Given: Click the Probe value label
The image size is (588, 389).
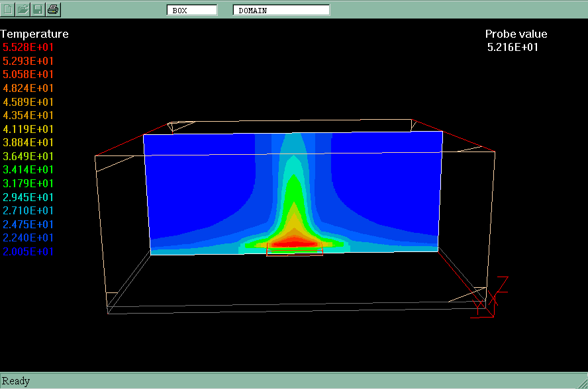Looking at the screenshot, I should point(516,34).
